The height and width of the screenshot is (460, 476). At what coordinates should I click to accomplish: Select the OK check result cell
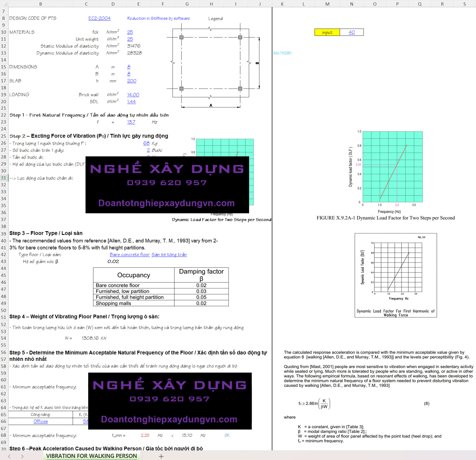pos(227,435)
